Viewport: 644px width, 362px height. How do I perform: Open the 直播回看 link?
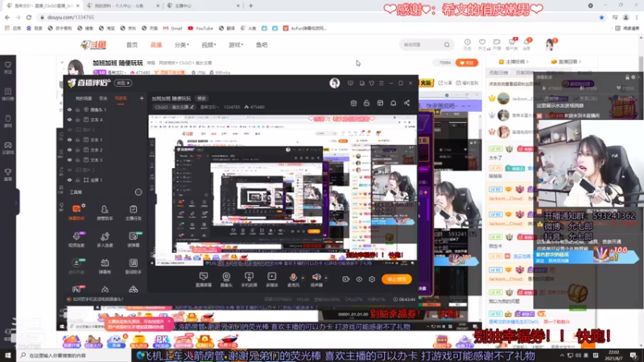coord(566,62)
